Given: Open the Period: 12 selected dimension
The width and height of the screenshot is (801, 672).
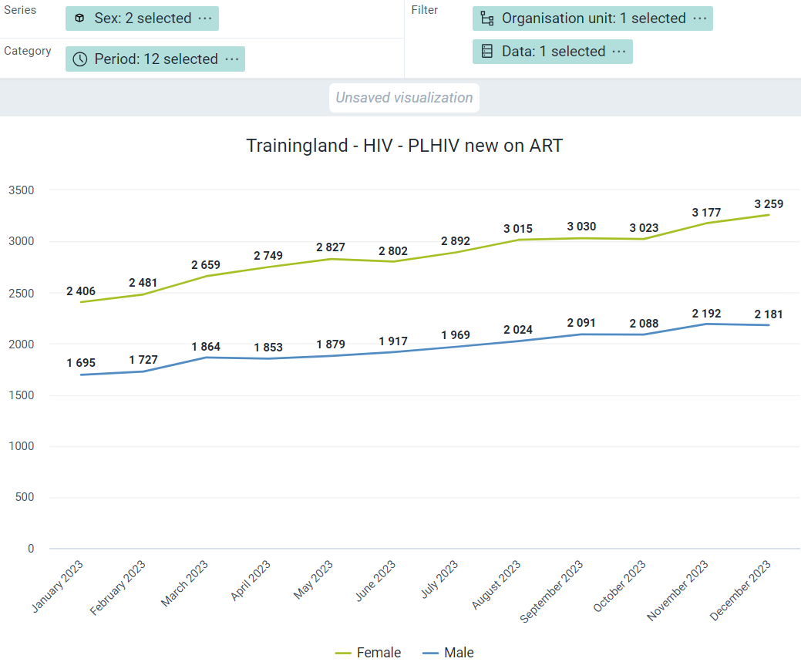Looking at the screenshot, I should pyautogui.click(x=156, y=59).
